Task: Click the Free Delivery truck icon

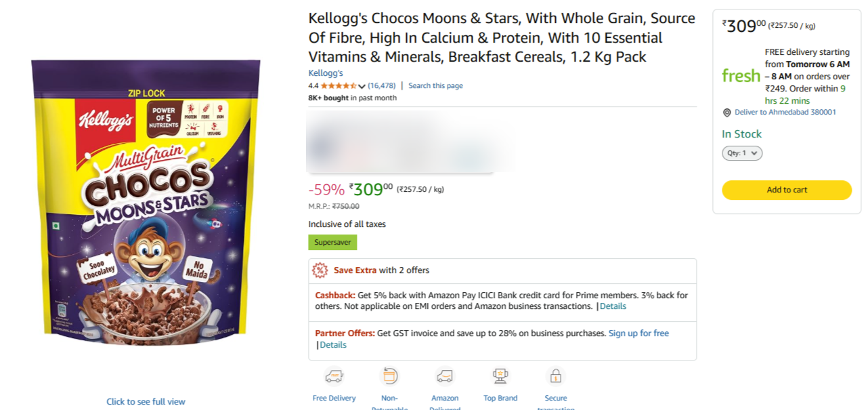Action: [334, 376]
